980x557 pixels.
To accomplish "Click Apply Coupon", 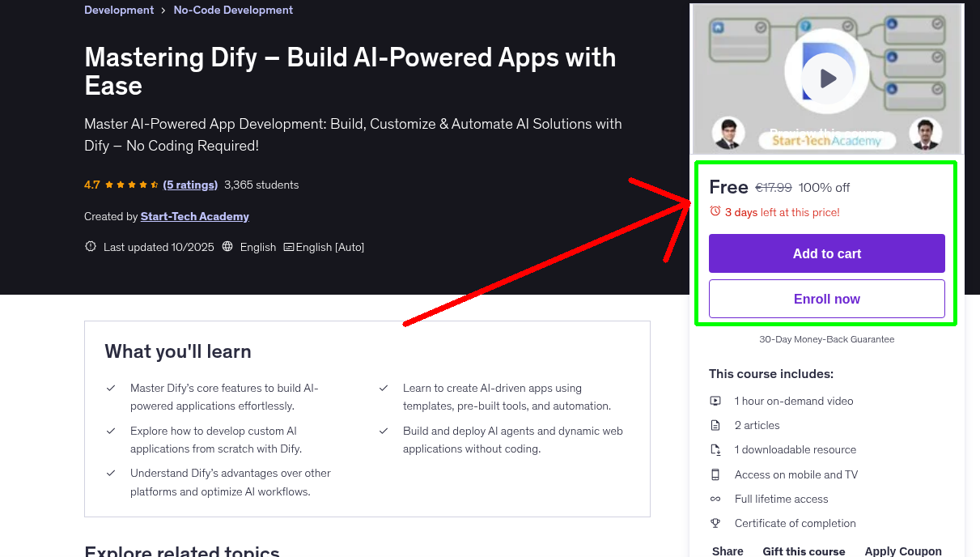I will 903,550.
